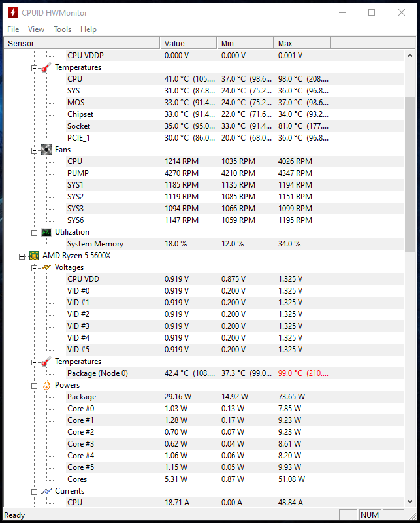The width and height of the screenshot is (420, 523).
Task: Click the flame icon next to Powers
Action: (46, 385)
